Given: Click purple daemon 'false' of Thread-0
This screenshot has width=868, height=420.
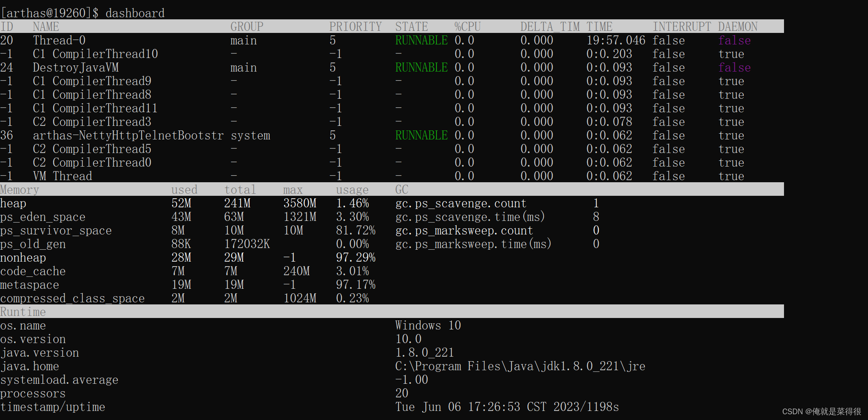Looking at the screenshot, I should point(735,40).
